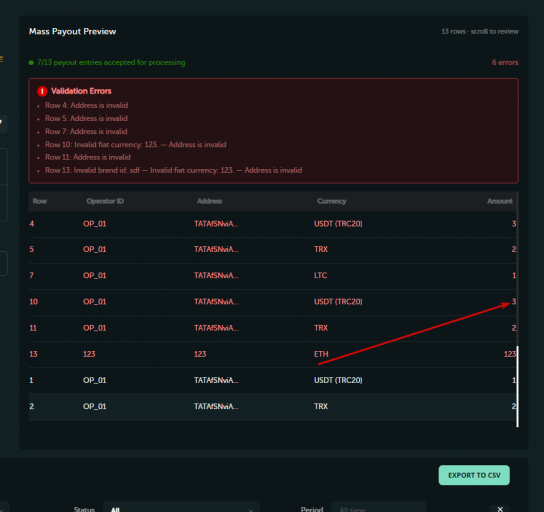Click the Validation Errors heading
This screenshot has height=512, width=544.
point(81,91)
